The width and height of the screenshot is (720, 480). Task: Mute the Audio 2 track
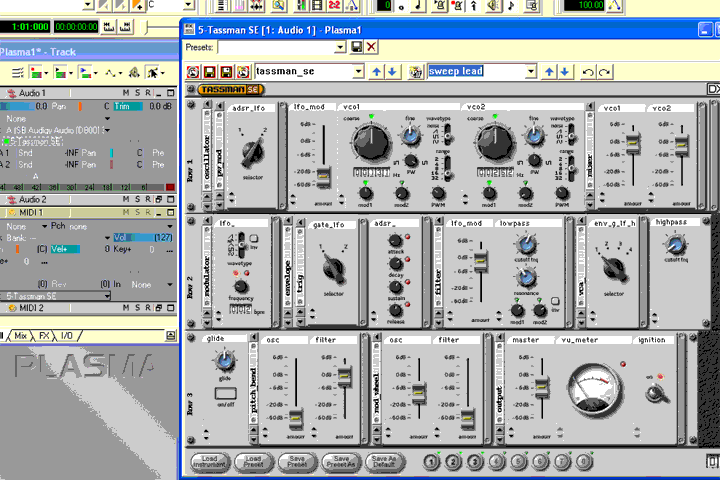(x=126, y=199)
